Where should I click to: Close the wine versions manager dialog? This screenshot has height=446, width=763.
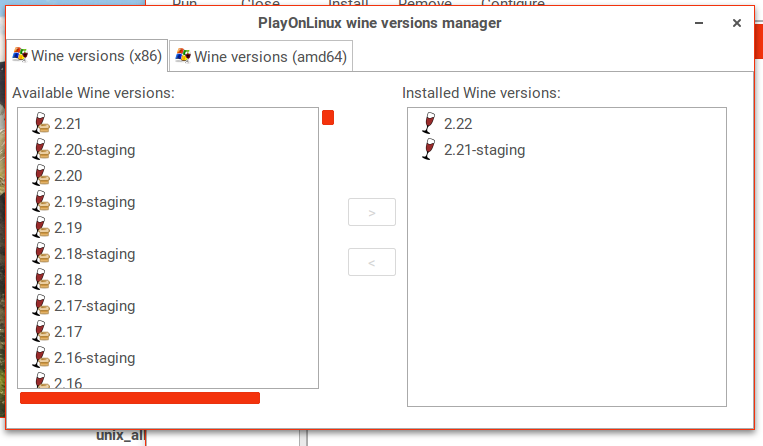tap(737, 23)
